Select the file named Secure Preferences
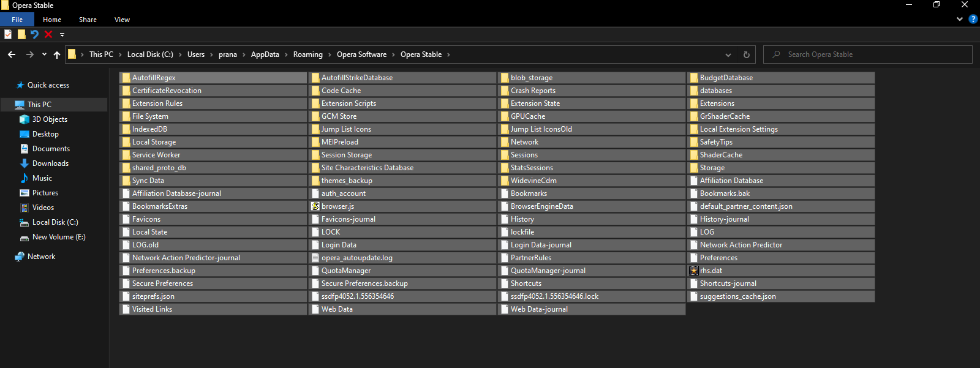This screenshot has height=368, width=980. click(x=213, y=284)
